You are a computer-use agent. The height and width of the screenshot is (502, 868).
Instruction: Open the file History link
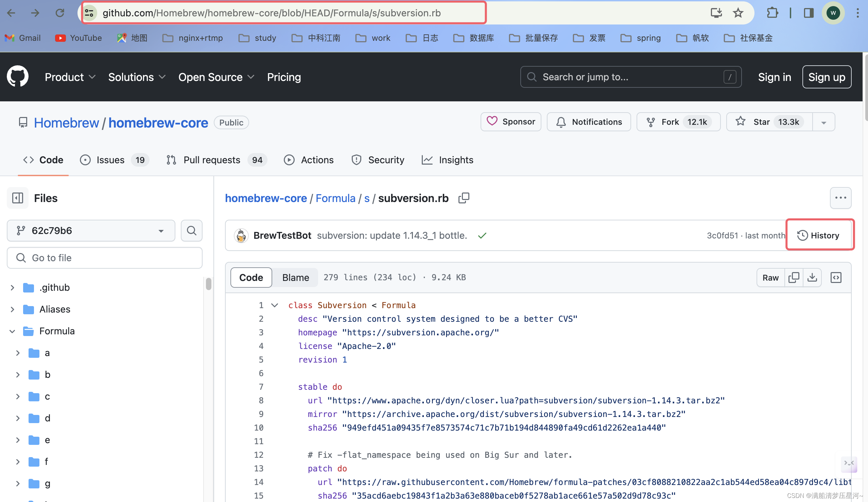pos(819,235)
